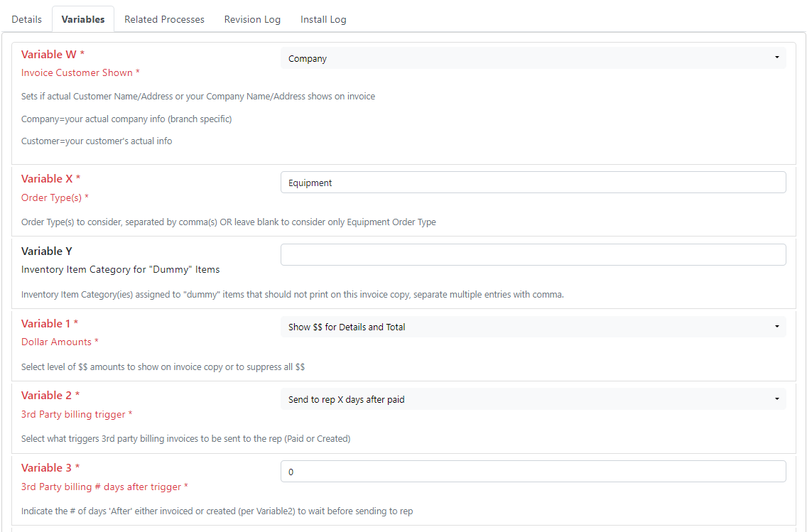Click the 'Company=your actual company info' text
Screen dimensions: 807x532
[x=126, y=119]
